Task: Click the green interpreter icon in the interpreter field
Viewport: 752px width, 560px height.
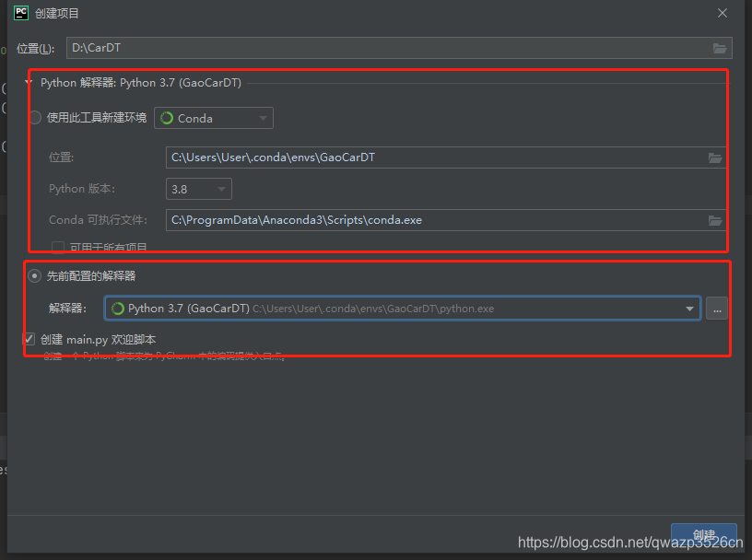Action: click(118, 309)
